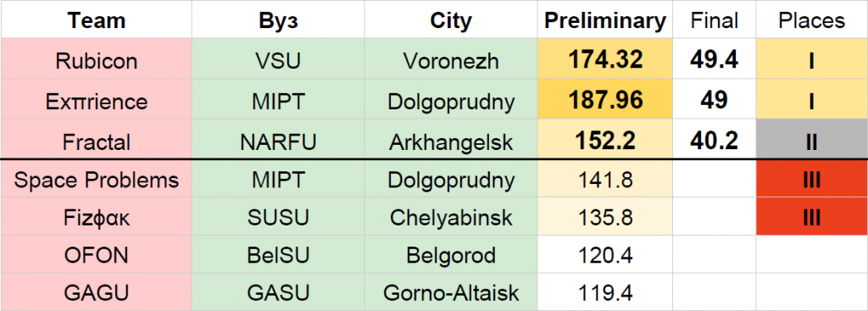868x311 pixels.
Task: Select the 119.4 score for GAGU
Action: point(605,292)
